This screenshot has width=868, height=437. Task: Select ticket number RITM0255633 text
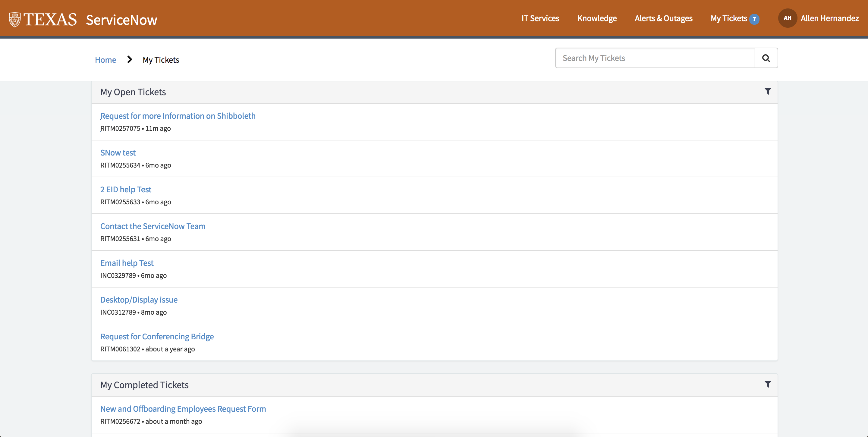120,202
